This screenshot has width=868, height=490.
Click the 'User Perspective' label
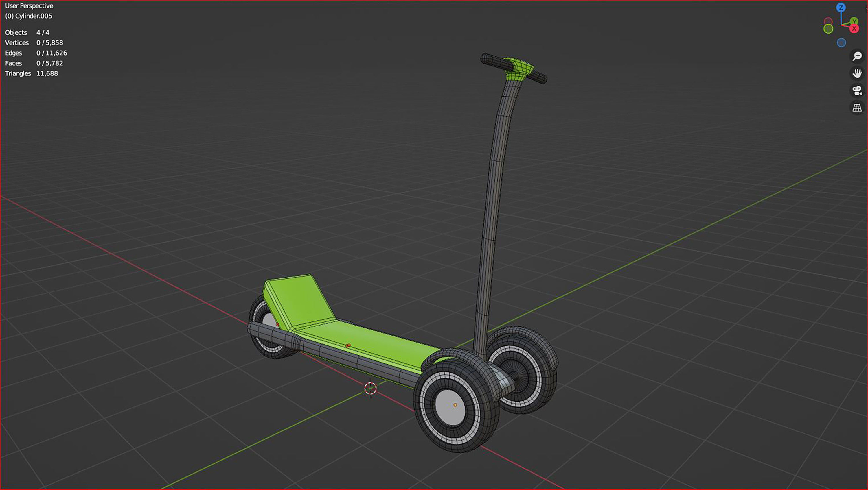coord(29,6)
